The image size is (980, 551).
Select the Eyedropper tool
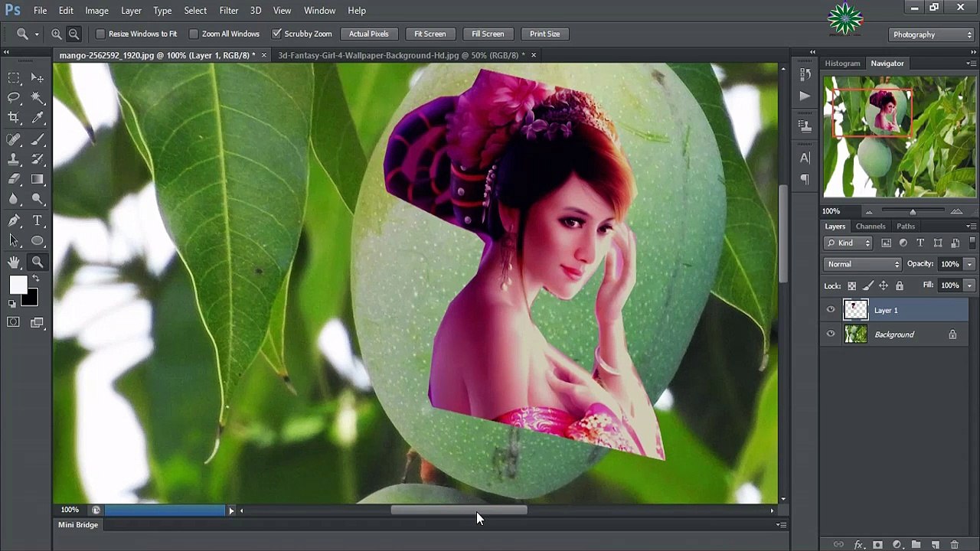[38, 118]
